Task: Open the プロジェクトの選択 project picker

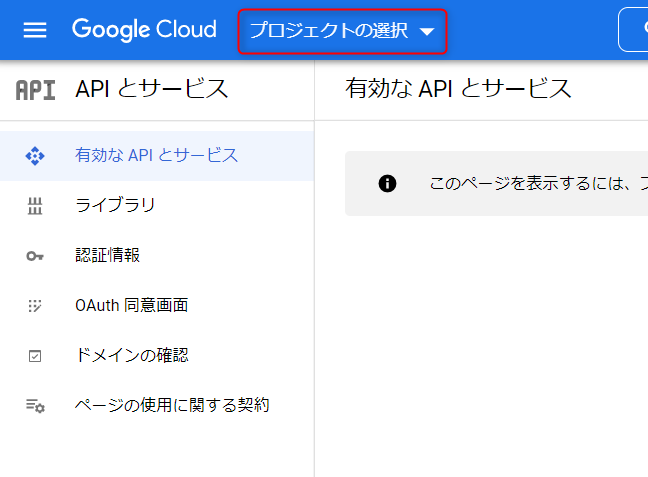Action: [x=329, y=31]
